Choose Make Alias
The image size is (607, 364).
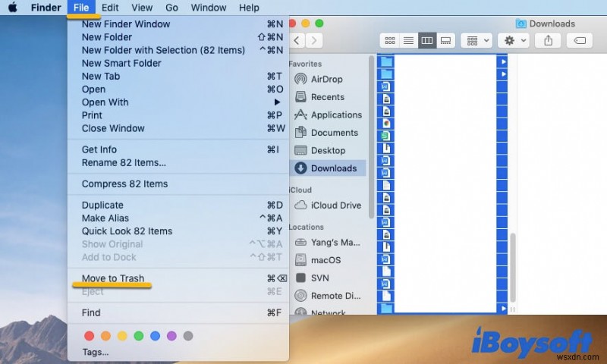[x=178, y=218]
